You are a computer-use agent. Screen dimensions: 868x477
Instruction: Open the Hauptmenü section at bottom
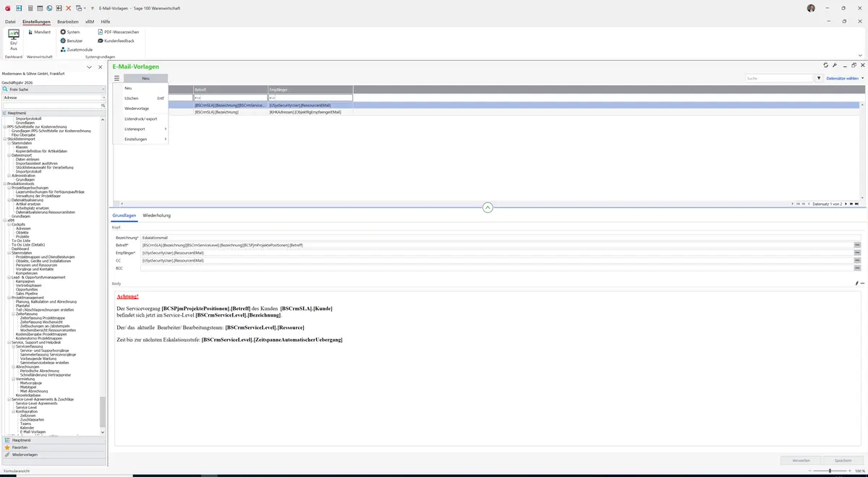[x=54, y=440]
